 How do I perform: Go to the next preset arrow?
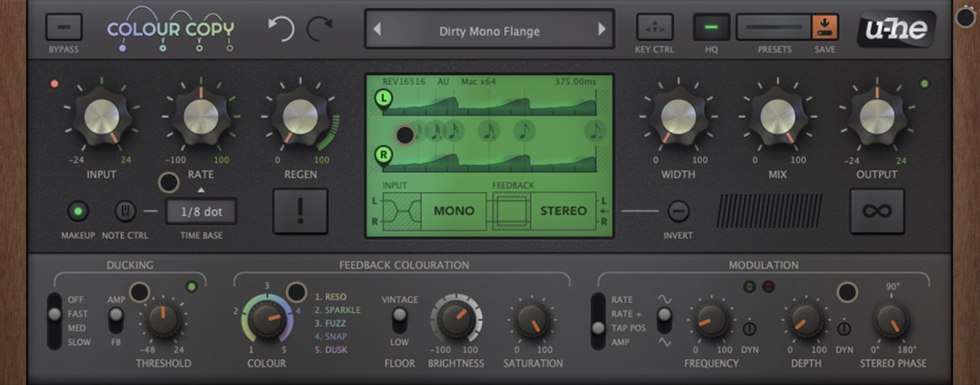tap(602, 29)
